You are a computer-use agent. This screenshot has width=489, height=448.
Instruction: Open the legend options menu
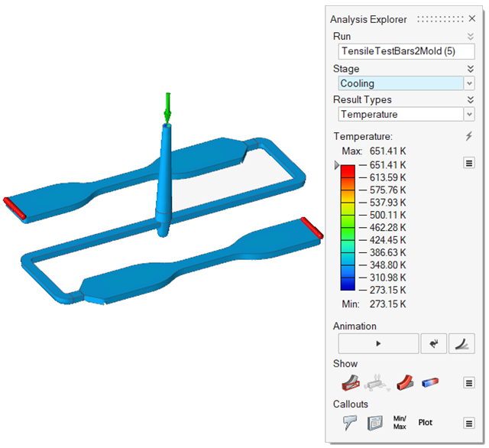469,162
